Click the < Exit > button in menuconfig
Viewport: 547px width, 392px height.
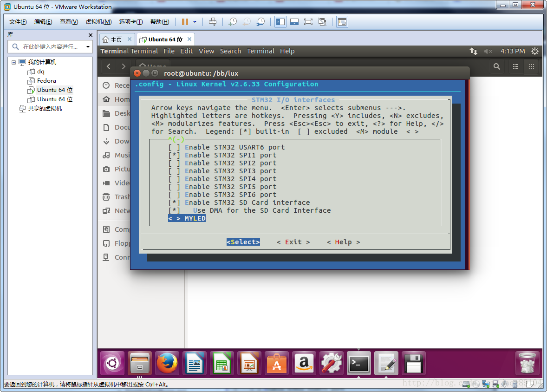[x=293, y=242]
